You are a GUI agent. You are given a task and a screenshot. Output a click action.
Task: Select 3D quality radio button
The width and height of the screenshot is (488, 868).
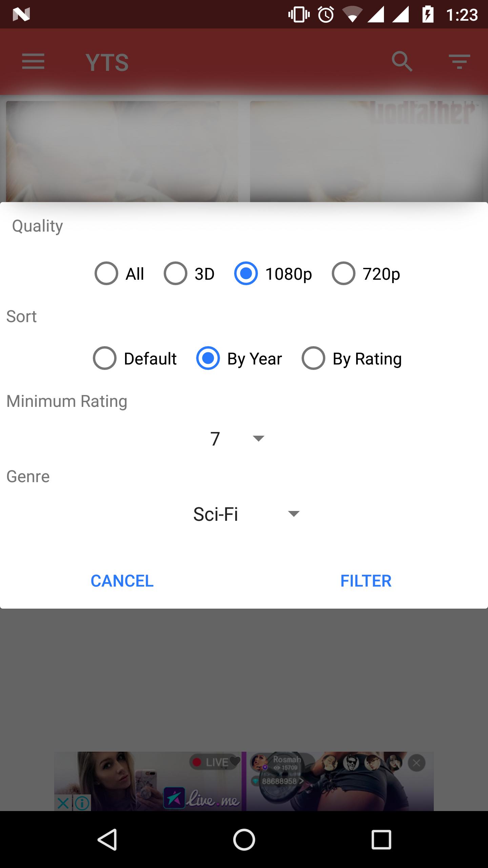click(189, 273)
